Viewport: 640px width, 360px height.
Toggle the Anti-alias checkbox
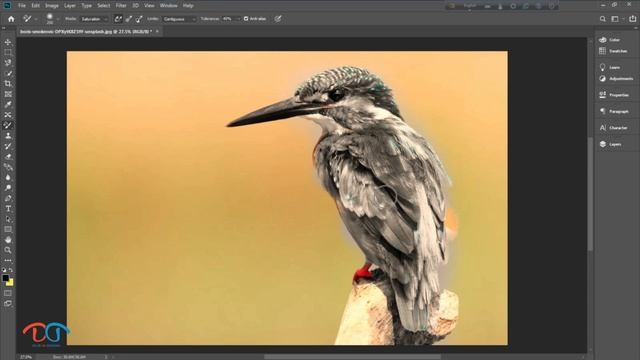click(246, 19)
